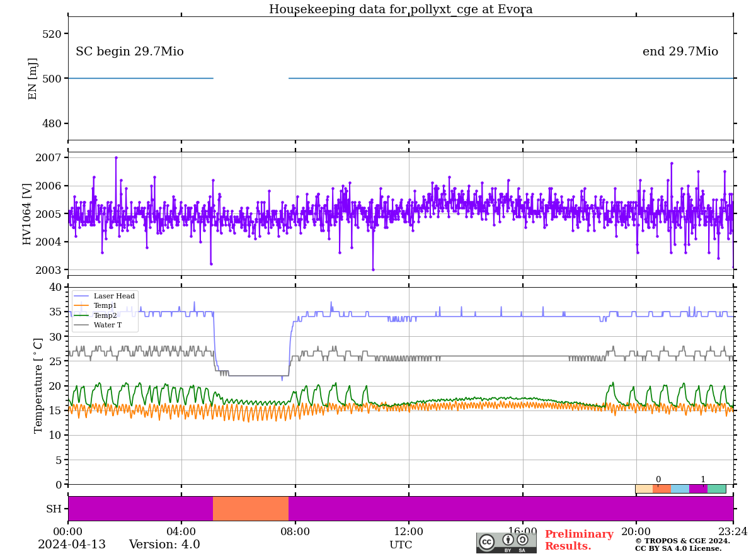Click the teal green colorbar swatch
This screenshot has width=756, height=554.
717,489
